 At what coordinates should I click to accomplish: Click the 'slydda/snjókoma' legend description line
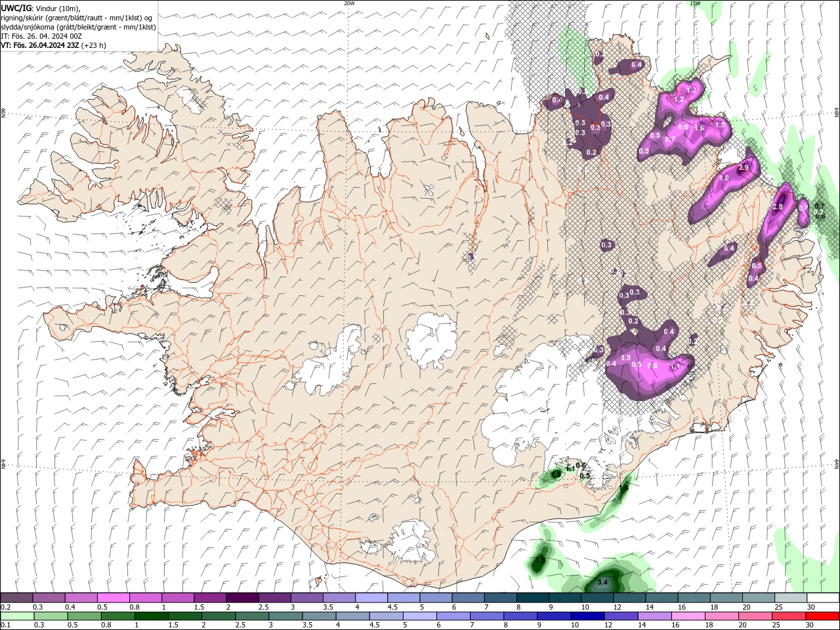pos(79,27)
